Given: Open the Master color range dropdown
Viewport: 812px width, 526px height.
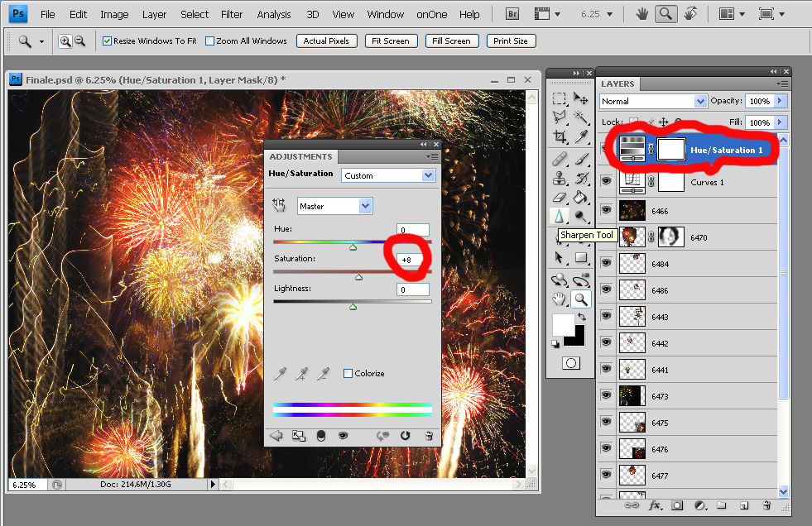Looking at the screenshot, I should click(335, 206).
